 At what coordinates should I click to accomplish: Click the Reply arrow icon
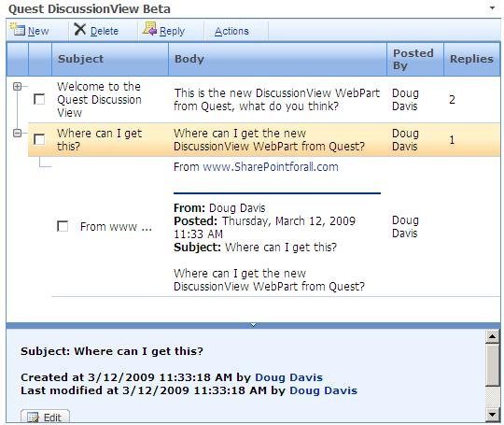(x=149, y=29)
